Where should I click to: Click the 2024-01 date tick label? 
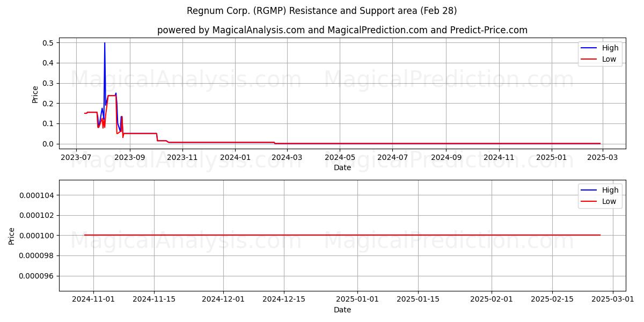(x=235, y=157)
